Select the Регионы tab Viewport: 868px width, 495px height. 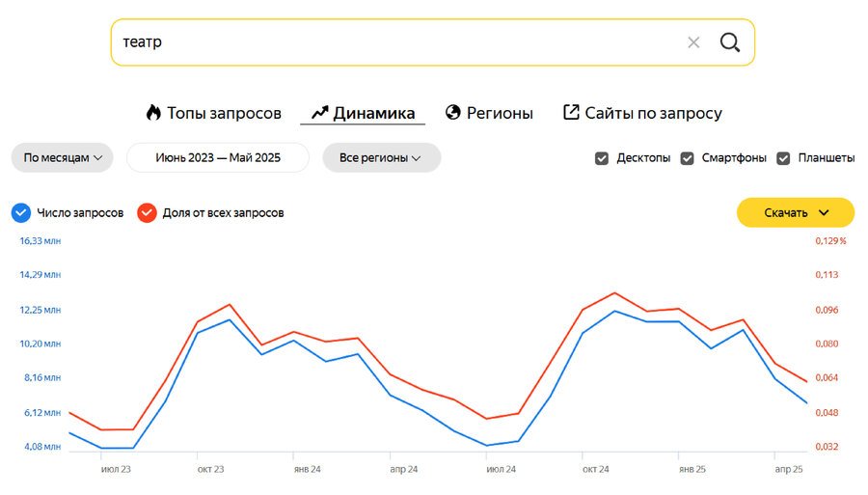coord(500,113)
